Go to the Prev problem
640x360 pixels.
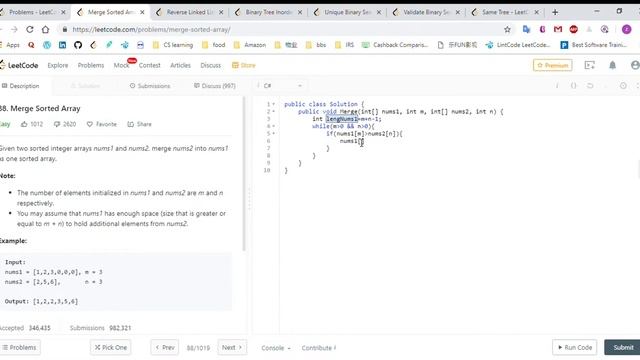coord(164,347)
